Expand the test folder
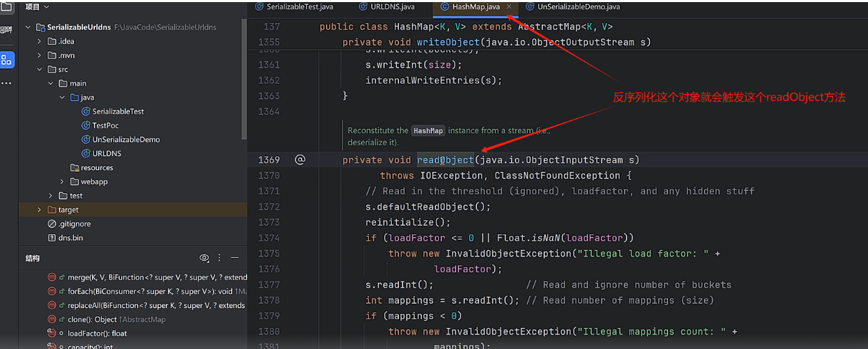 (x=51, y=195)
